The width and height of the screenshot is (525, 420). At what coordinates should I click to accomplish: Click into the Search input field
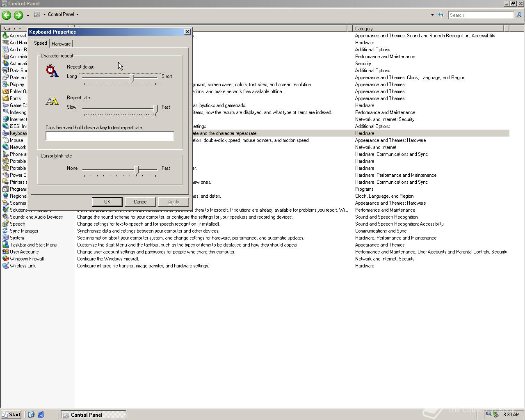click(481, 15)
